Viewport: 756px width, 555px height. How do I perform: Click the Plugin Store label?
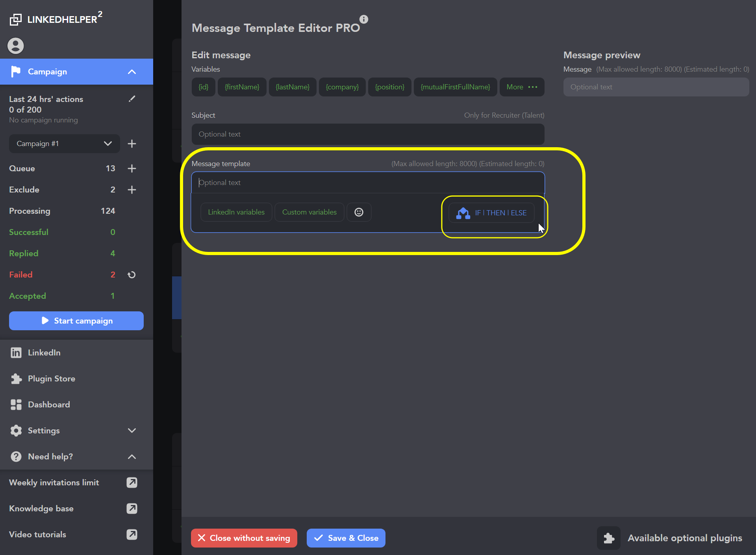52,379
